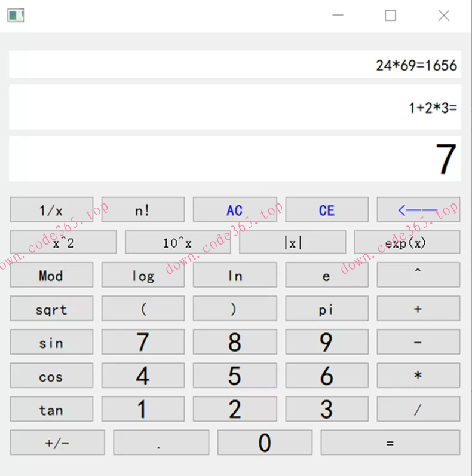Tap the digit 9 key
This screenshot has height=476, width=472.
tap(327, 342)
